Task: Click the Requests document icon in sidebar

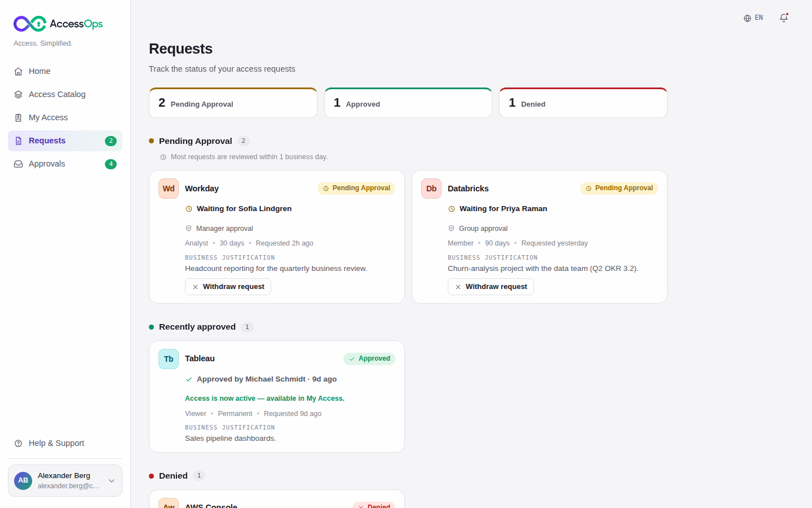Action: point(18,141)
